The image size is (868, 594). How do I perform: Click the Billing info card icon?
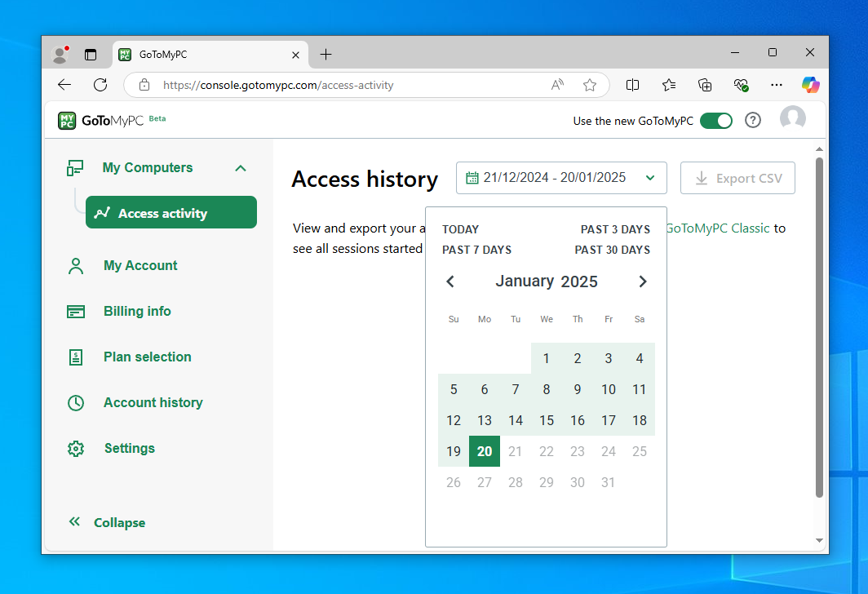(x=75, y=311)
